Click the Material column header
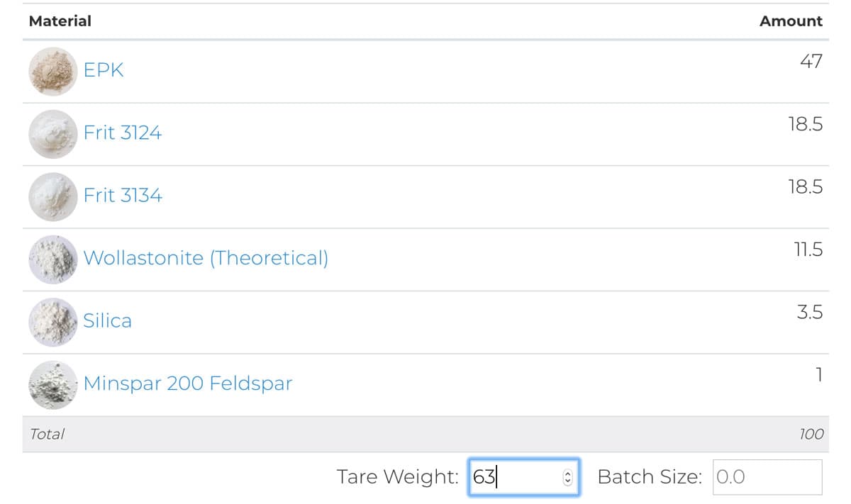The image size is (851, 504). tap(60, 21)
